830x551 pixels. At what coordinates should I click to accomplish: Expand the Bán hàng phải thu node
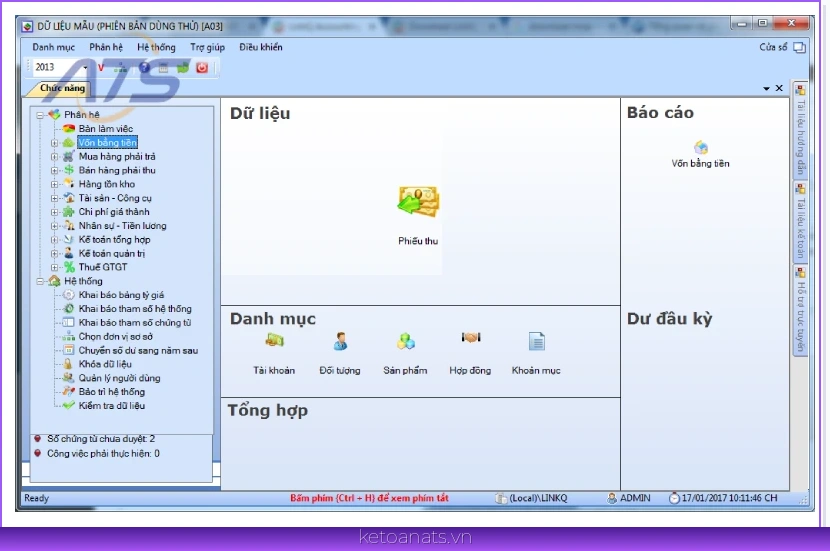(55, 170)
